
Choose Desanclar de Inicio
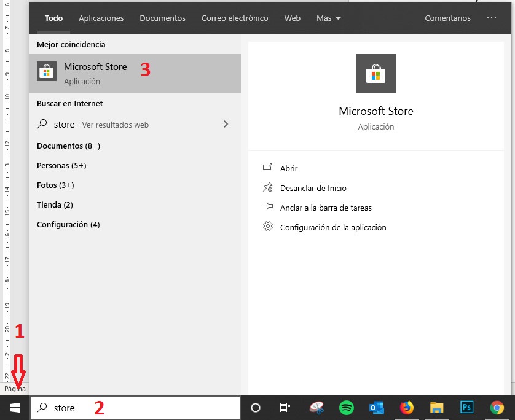313,188
